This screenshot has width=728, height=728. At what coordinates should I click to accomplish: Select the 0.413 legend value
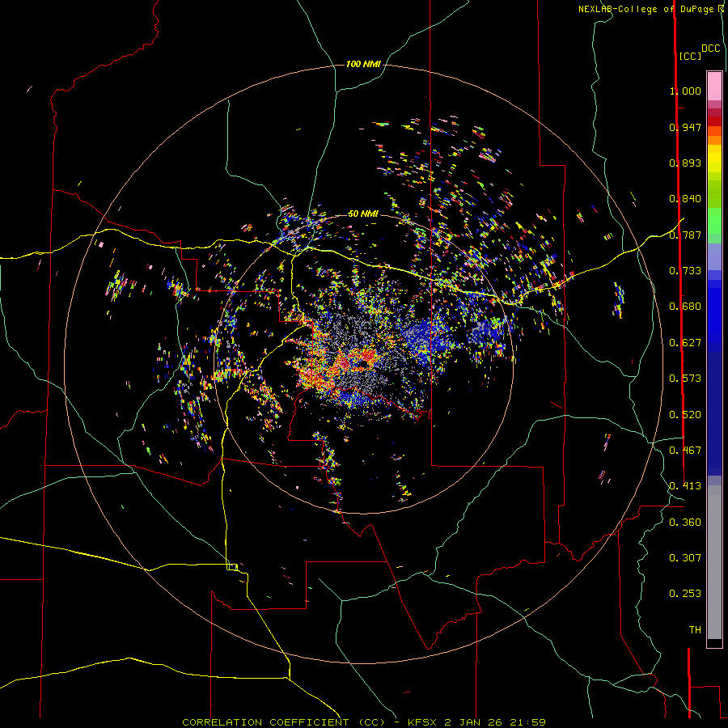click(685, 486)
